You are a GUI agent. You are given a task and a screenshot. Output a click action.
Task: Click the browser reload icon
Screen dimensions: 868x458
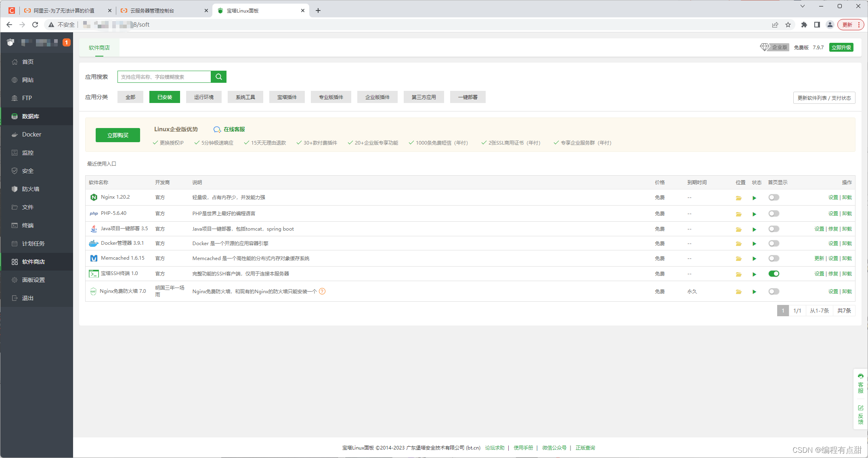coord(35,25)
